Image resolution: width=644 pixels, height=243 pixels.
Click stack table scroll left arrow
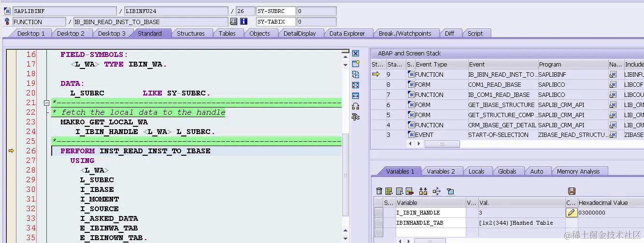tap(411, 144)
